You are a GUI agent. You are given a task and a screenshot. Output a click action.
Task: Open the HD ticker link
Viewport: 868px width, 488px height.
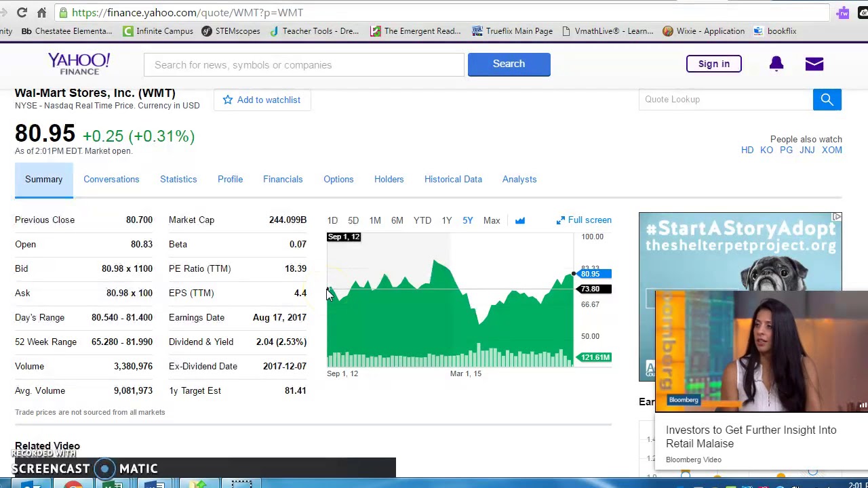[747, 150]
